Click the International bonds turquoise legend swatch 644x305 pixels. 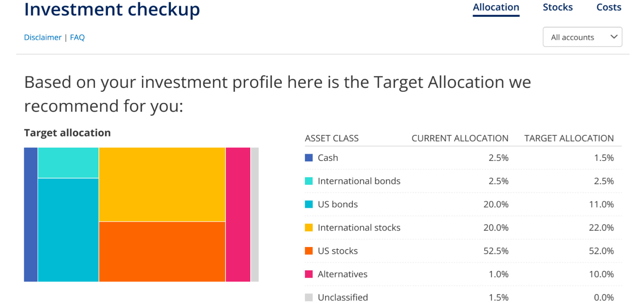[x=309, y=181]
